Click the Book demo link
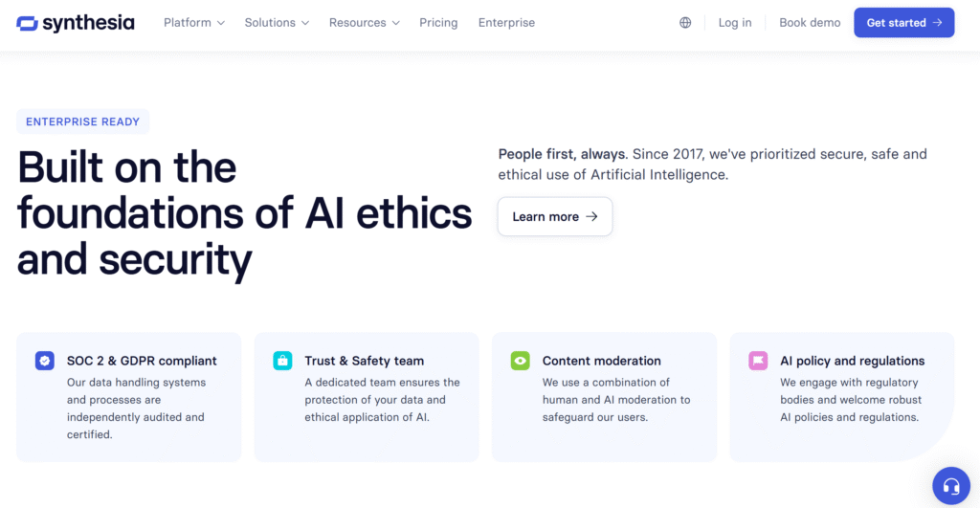This screenshot has height=508, width=980. [x=810, y=23]
